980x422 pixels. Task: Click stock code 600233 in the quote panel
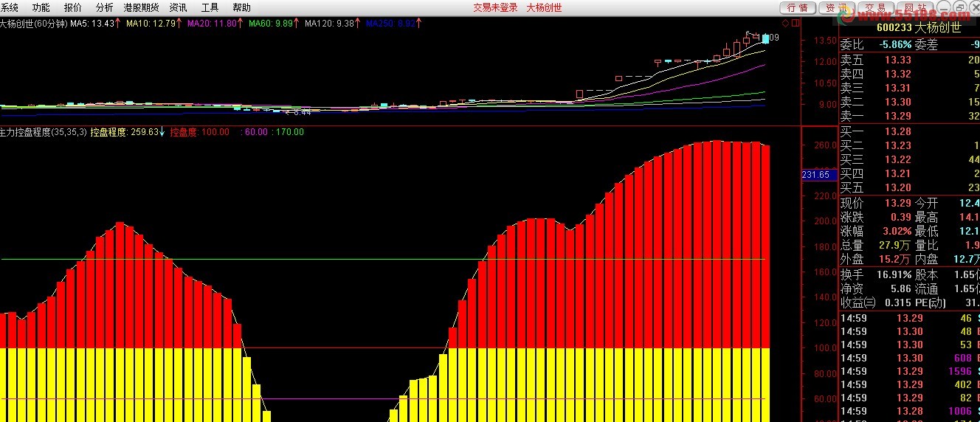click(893, 28)
